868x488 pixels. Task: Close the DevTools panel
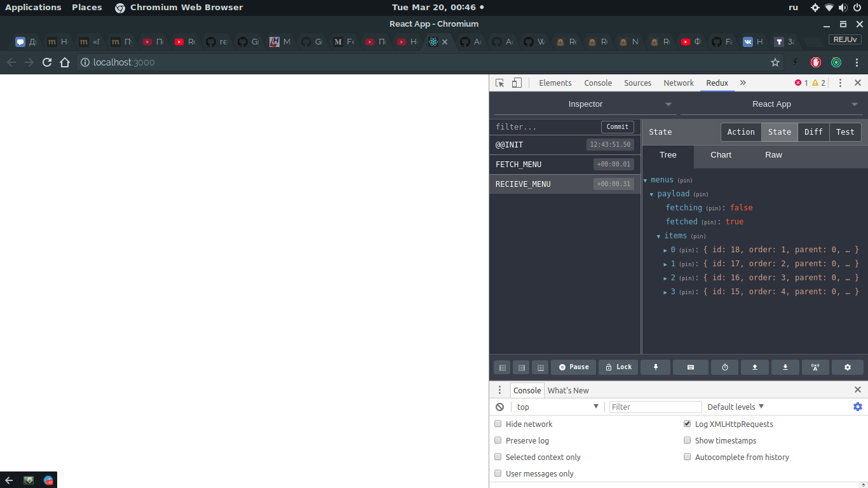858,83
